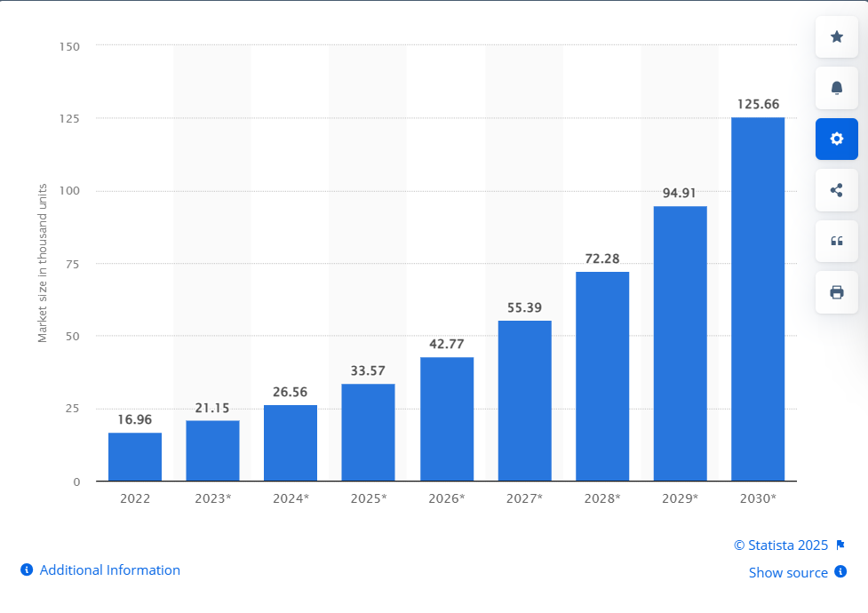Screen dimensions: 868x613
Task: Click the 2022 x-axis label
Action: (135, 498)
